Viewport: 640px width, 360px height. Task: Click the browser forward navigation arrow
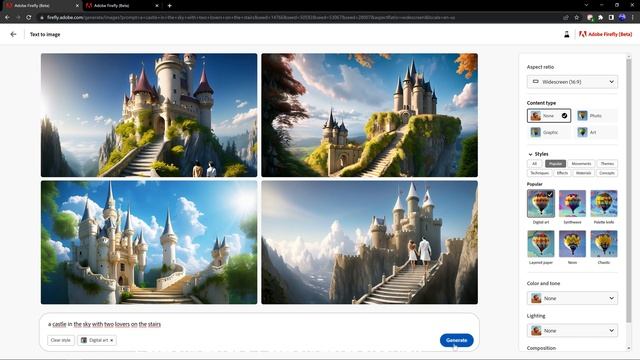coord(18,18)
